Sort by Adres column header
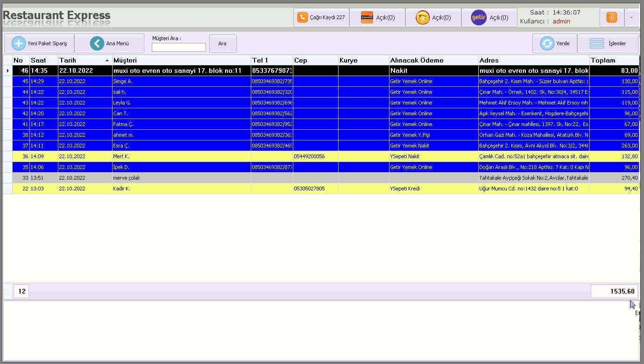This screenshot has height=364, width=644. pos(534,60)
